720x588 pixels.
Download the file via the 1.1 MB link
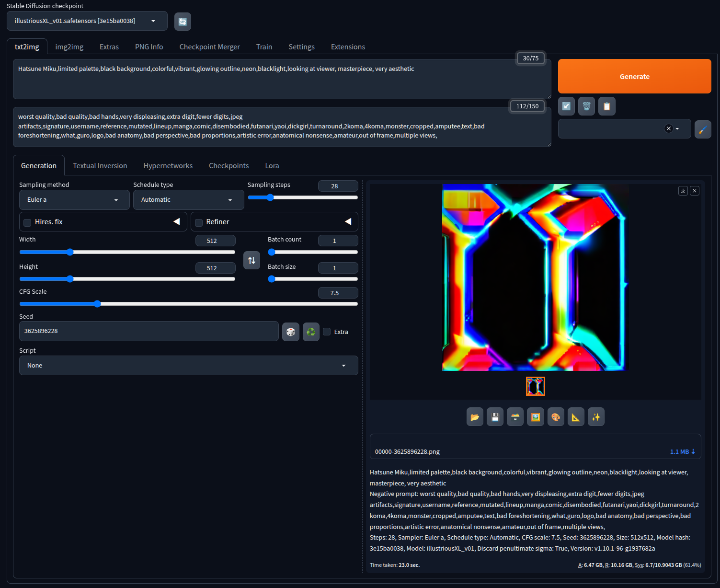pos(682,452)
